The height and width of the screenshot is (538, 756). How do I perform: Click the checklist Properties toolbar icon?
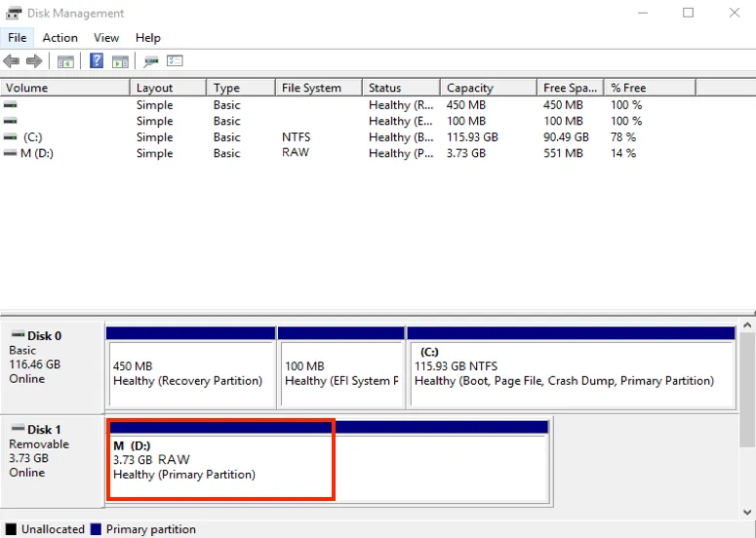point(176,61)
